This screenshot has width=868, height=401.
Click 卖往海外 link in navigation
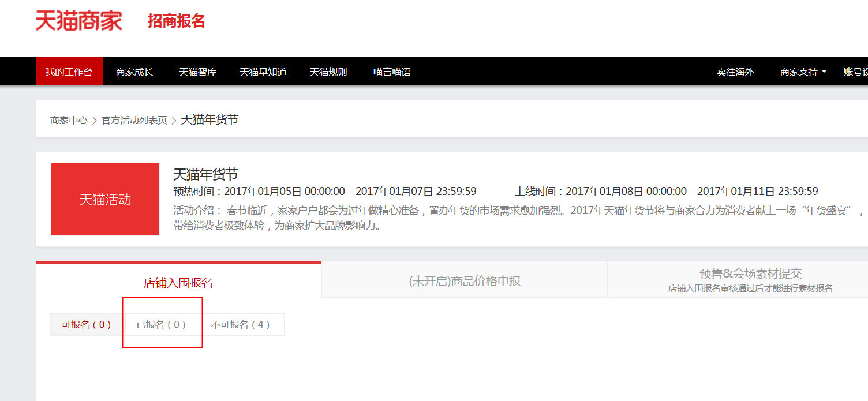click(735, 72)
